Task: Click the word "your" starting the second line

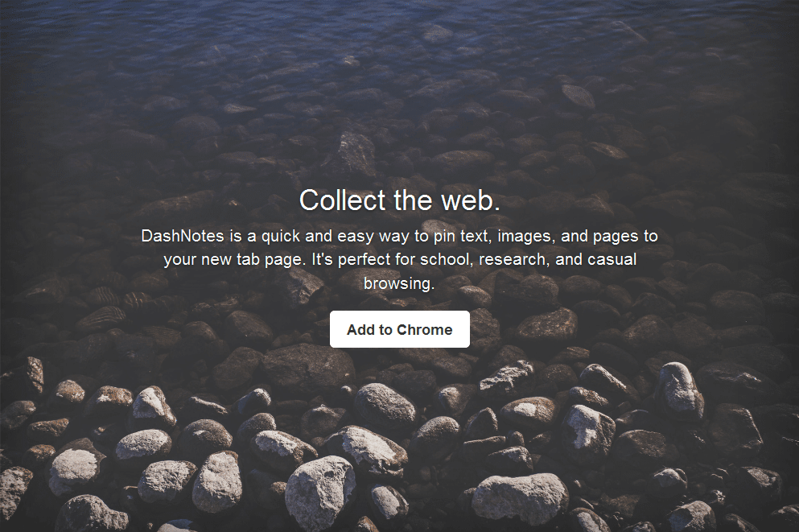Action: [x=180, y=261]
